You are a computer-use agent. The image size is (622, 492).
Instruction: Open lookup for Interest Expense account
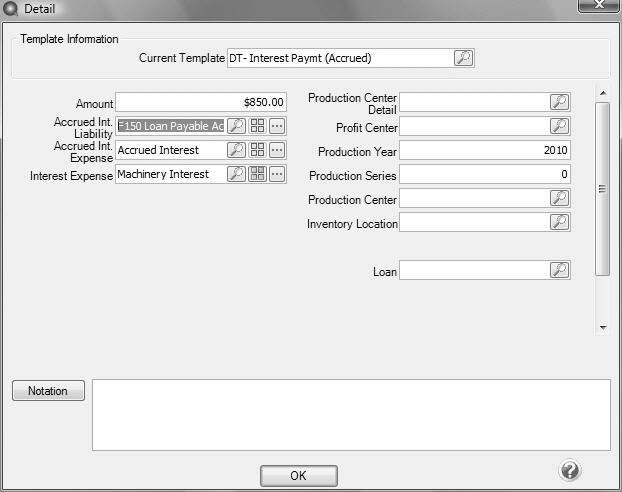pos(236,174)
